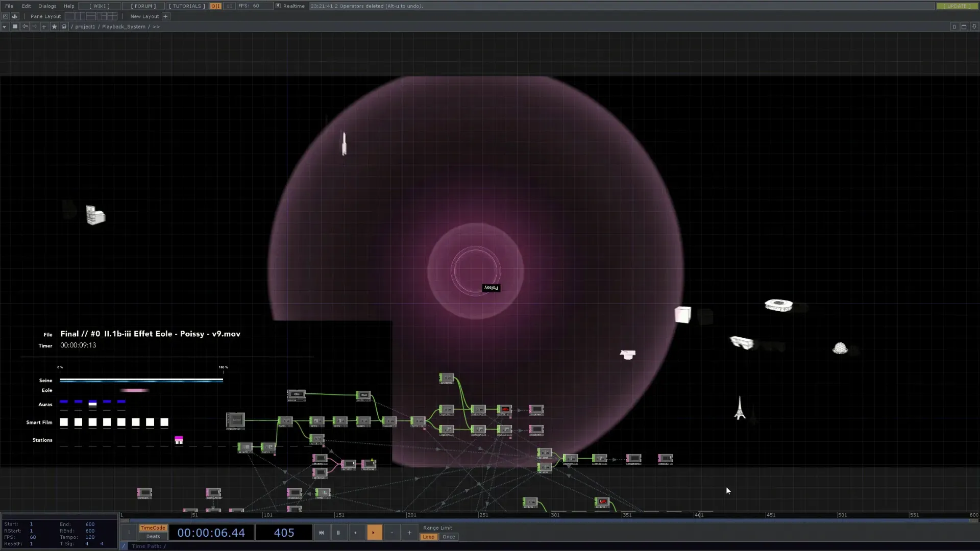Switch timeline display to Beats
Screen dimensions: 980x551
(x=153, y=537)
